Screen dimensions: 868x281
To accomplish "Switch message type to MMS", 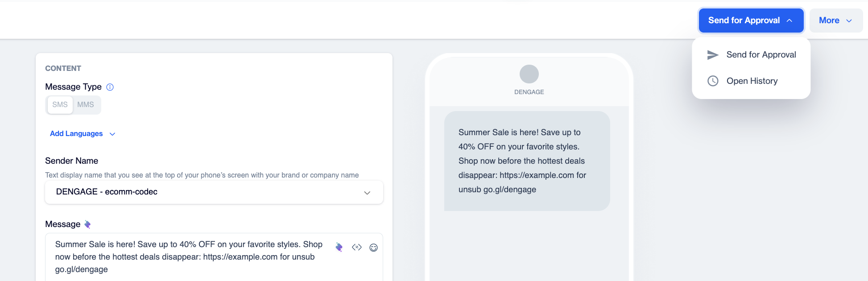I will (x=86, y=105).
